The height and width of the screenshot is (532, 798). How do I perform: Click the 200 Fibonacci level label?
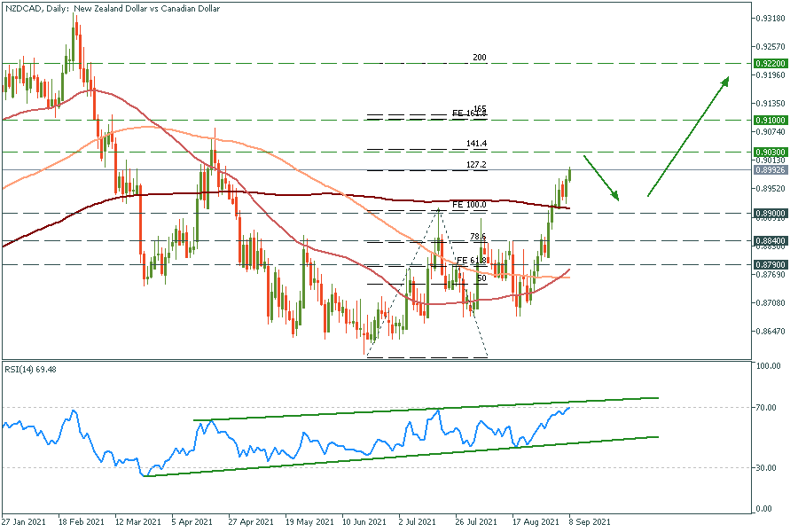(x=480, y=58)
